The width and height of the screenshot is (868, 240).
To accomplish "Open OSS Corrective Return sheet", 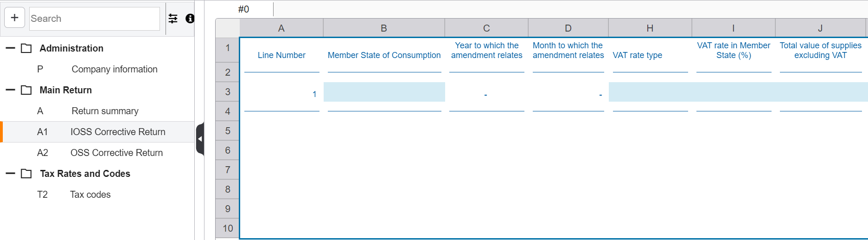I will click(116, 153).
